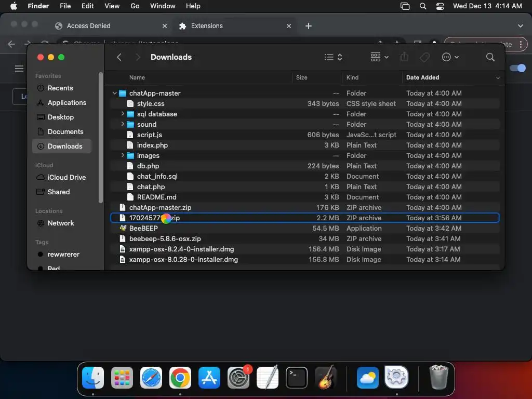Select xampp-osx-8.0.28-0-installer.dmg
Image resolution: width=532 pixels, height=399 pixels.
click(x=305, y=260)
